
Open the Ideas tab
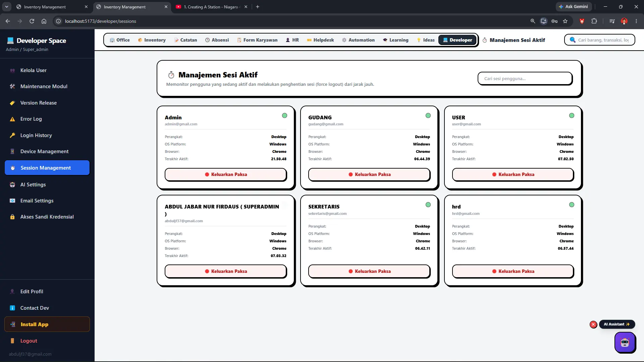tap(426, 40)
